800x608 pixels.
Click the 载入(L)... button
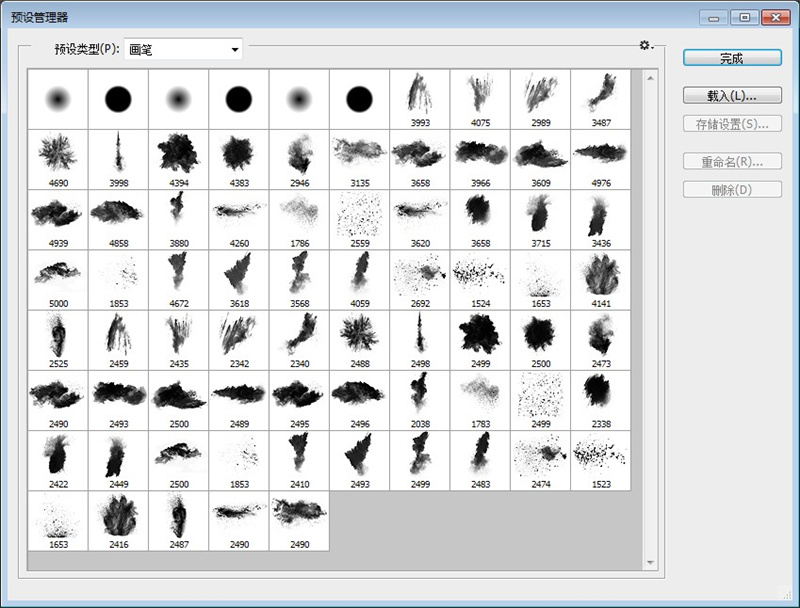[x=731, y=96]
